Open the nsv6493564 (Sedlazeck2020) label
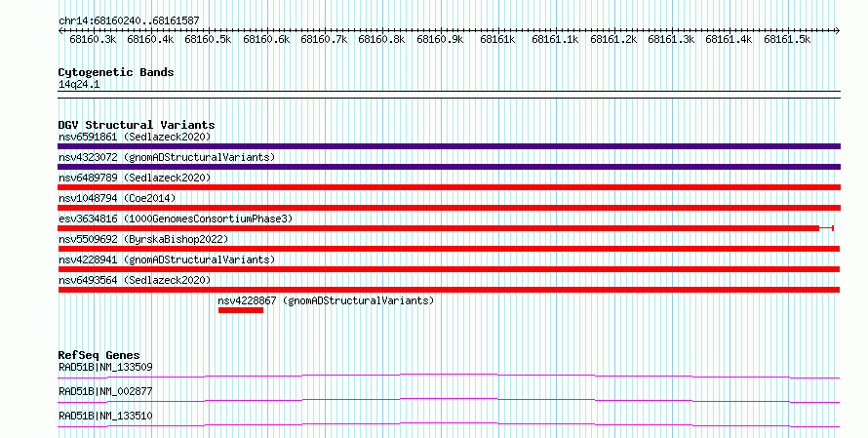 tap(135, 280)
